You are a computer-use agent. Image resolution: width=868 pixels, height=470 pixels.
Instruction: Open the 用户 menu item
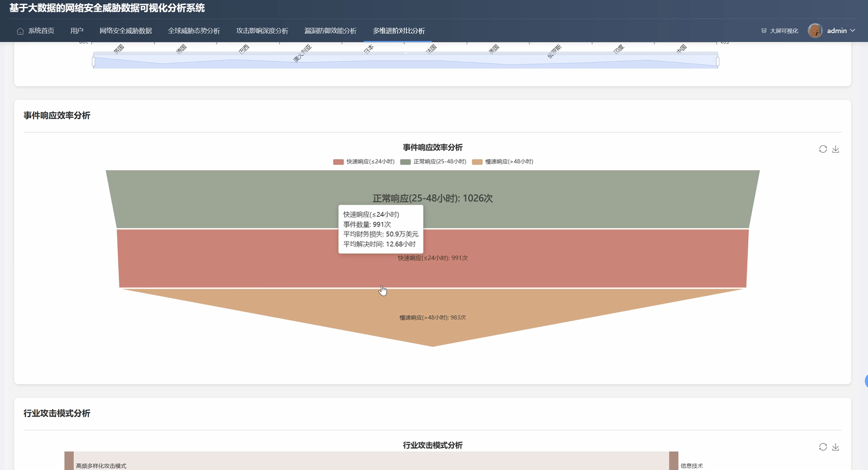tap(77, 31)
